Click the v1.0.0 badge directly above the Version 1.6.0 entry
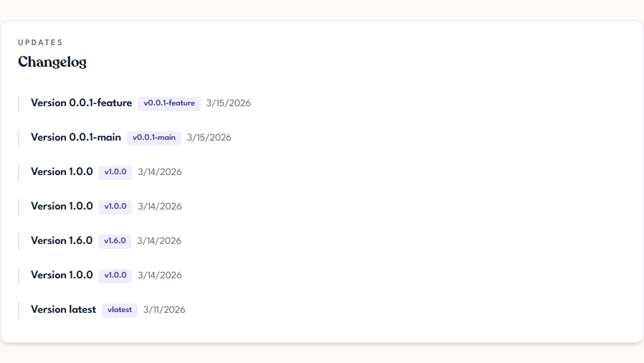Viewport: 644px width, 363px height. point(115,207)
